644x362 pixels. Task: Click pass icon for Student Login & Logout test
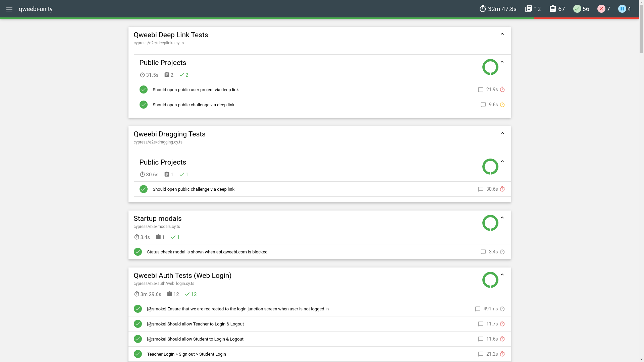point(138,339)
